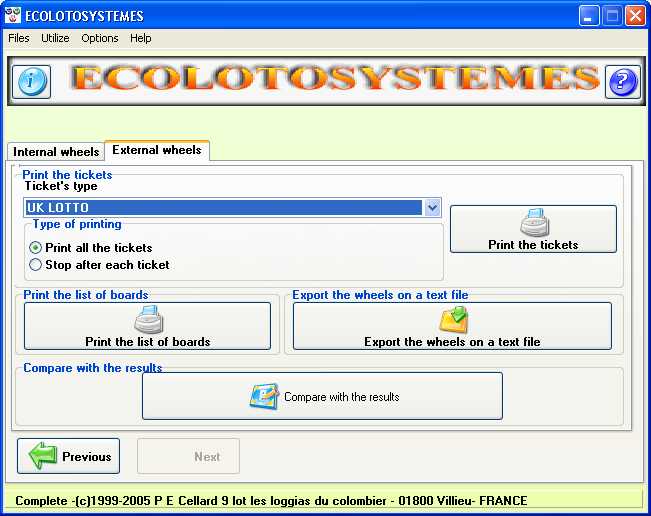Viewport: 651px width, 516px height.
Task: Select Stop after each ticket option
Action: [36, 265]
